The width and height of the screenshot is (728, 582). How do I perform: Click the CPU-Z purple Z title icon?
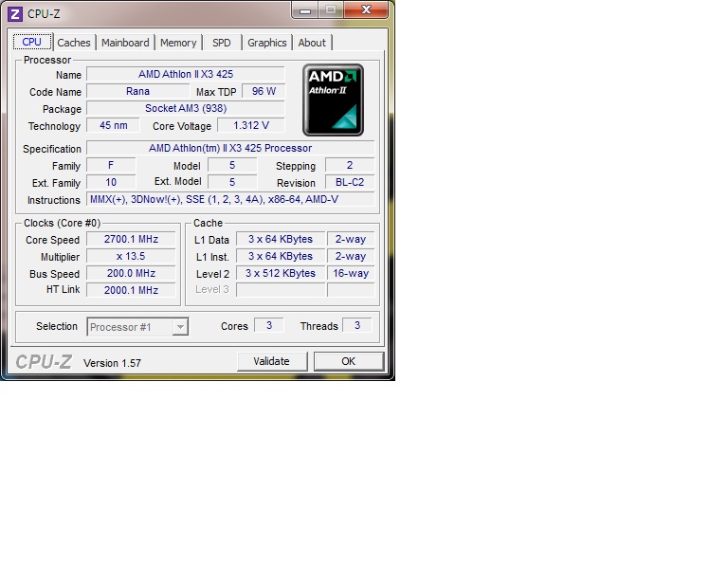click(x=15, y=14)
